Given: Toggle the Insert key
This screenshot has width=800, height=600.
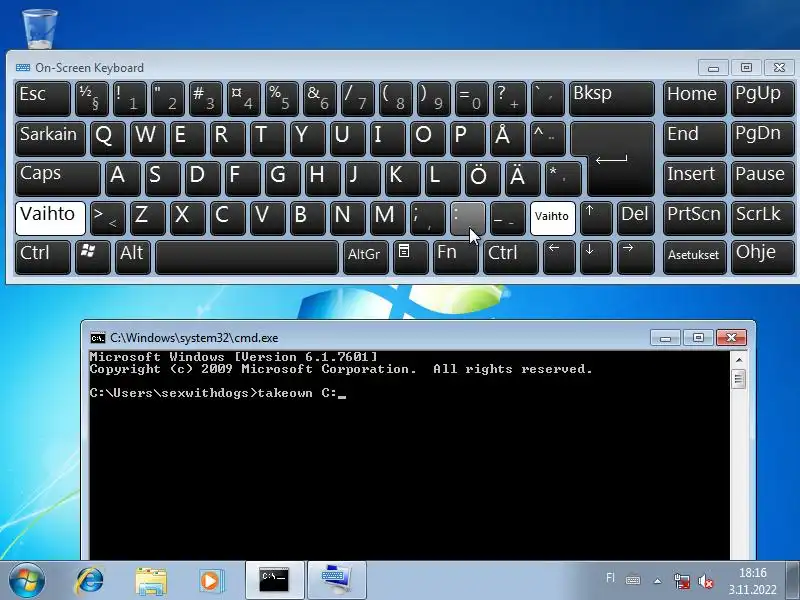Looking at the screenshot, I should point(694,179).
